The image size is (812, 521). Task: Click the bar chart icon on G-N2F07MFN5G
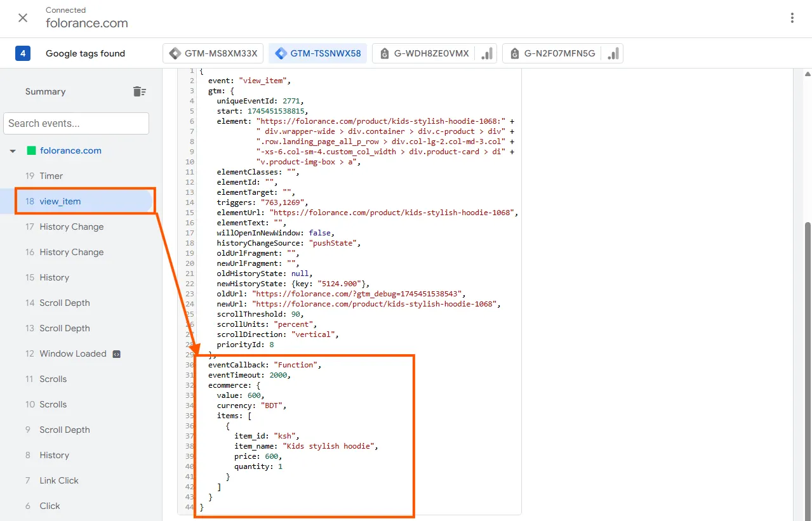coord(613,53)
